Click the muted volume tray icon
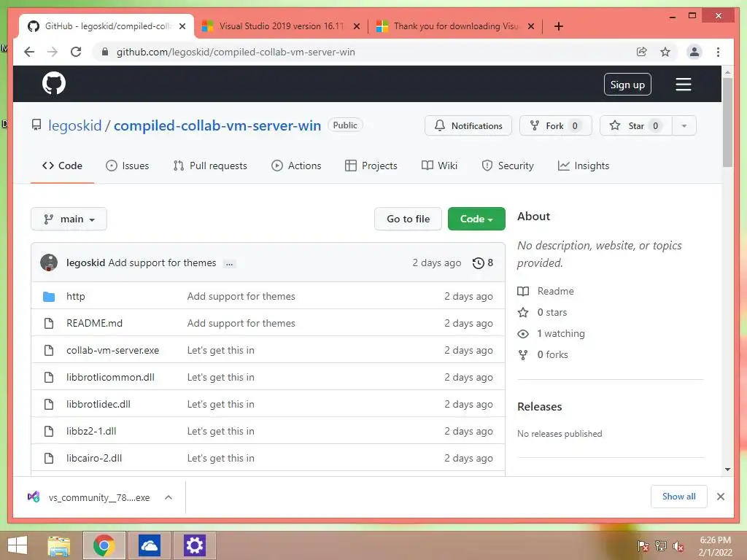747x560 pixels. point(678,545)
